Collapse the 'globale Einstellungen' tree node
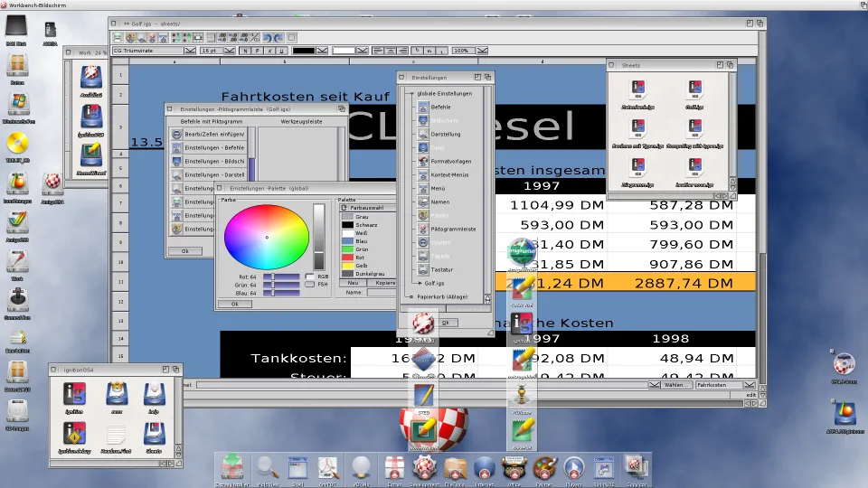The height and width of the screenshot is (488, 868). (411, 94)
